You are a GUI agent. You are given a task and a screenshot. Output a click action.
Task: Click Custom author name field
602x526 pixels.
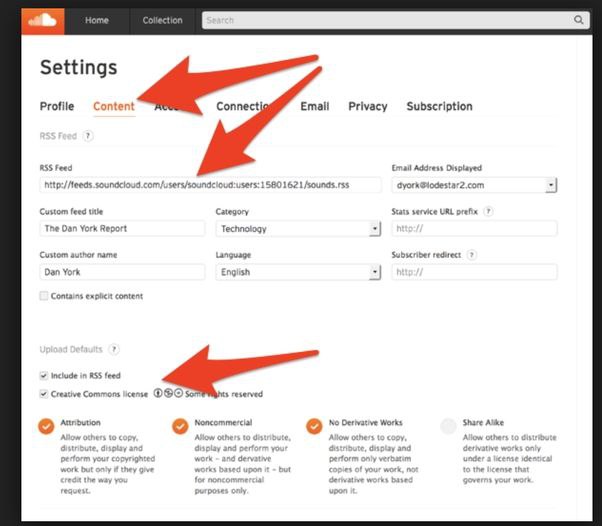(122, 272)
